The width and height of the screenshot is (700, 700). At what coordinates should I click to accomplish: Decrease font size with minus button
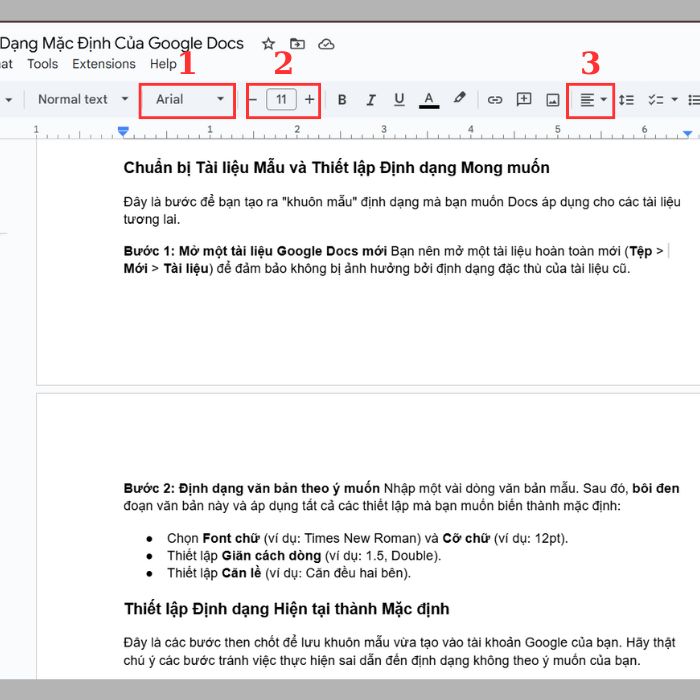(x=253, y=100)
